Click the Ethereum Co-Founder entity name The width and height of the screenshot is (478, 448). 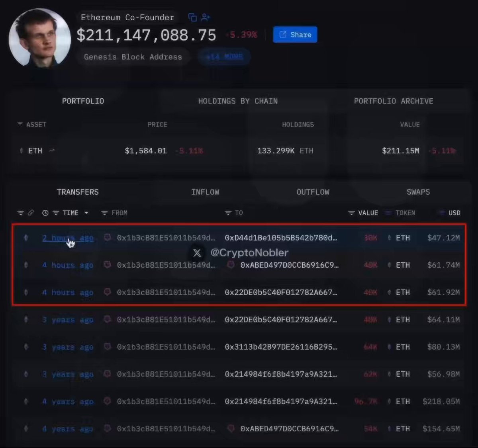click(x=127, y=18)
